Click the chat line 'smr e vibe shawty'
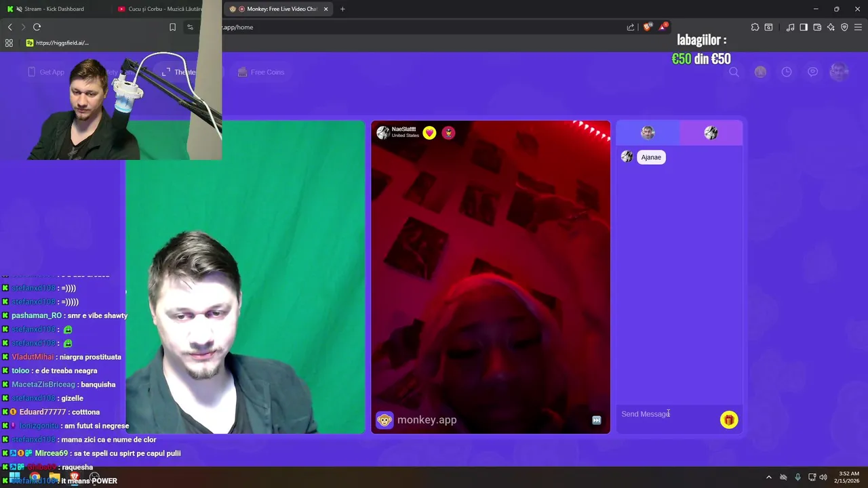 click(97, 316)
